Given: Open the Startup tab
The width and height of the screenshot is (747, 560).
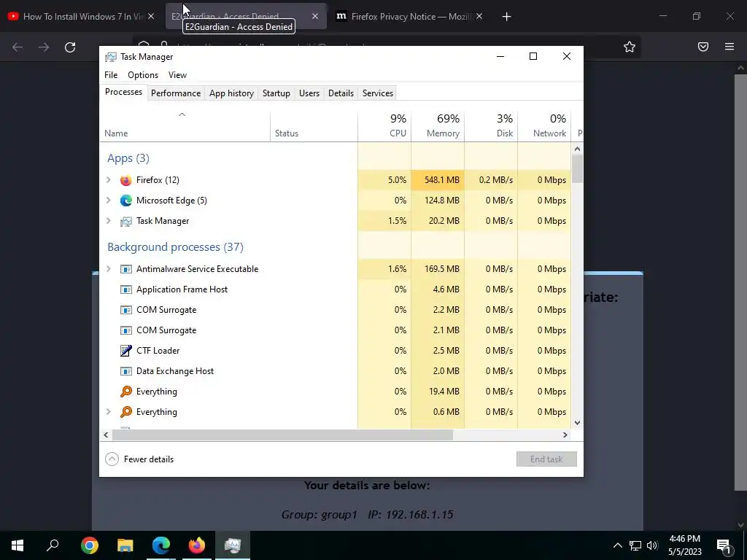Looking at the screenshot, I should (x=276, y=93).
